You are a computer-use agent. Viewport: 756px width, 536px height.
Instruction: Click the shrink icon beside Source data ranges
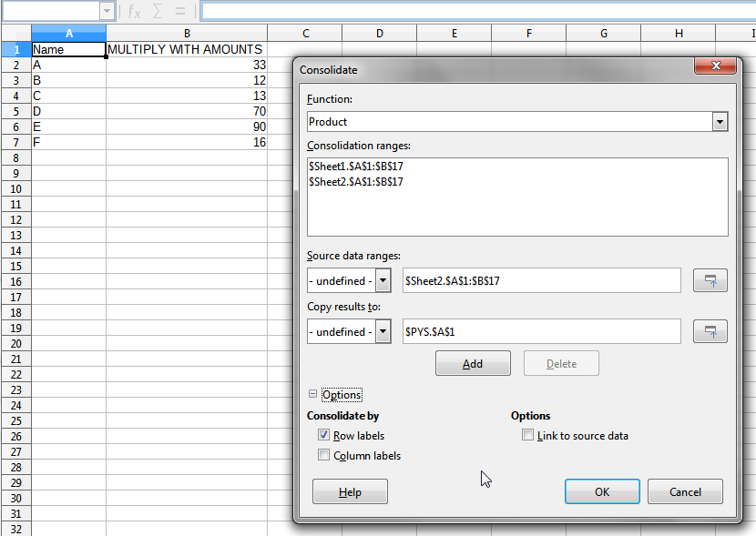tap(710, 279)
